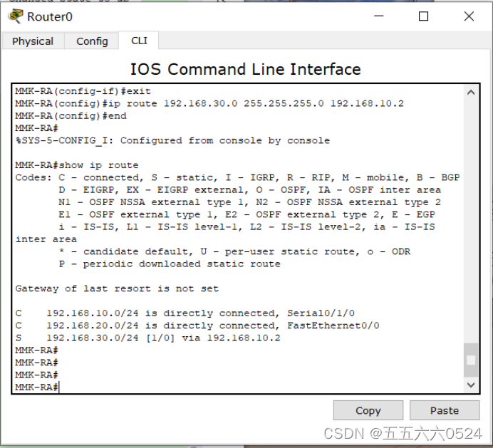Click the 192.168.20.0/24 FastEthernet0/0 route line
Screen dimensions: 493x448
tap(197, 325)
